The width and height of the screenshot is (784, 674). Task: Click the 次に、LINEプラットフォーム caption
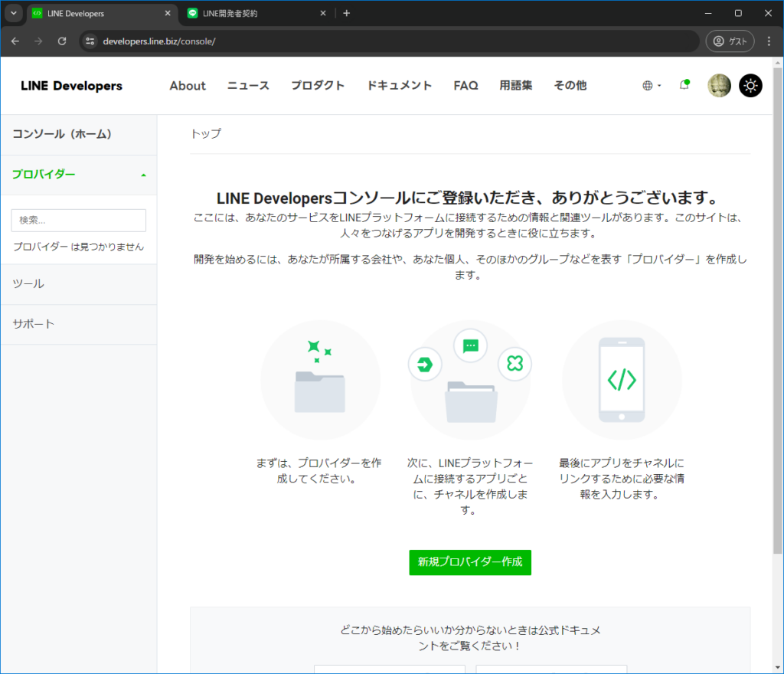470,486
